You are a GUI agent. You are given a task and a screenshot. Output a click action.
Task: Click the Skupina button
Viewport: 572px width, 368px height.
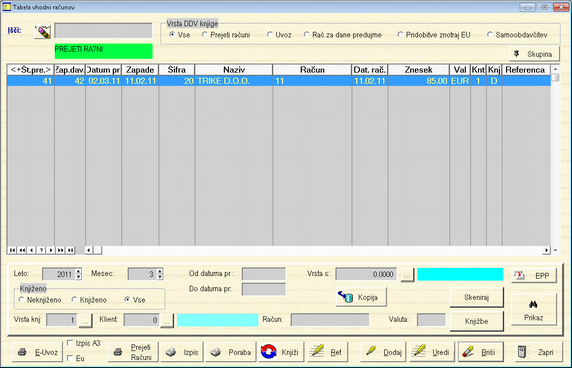[x=534, y=54]
